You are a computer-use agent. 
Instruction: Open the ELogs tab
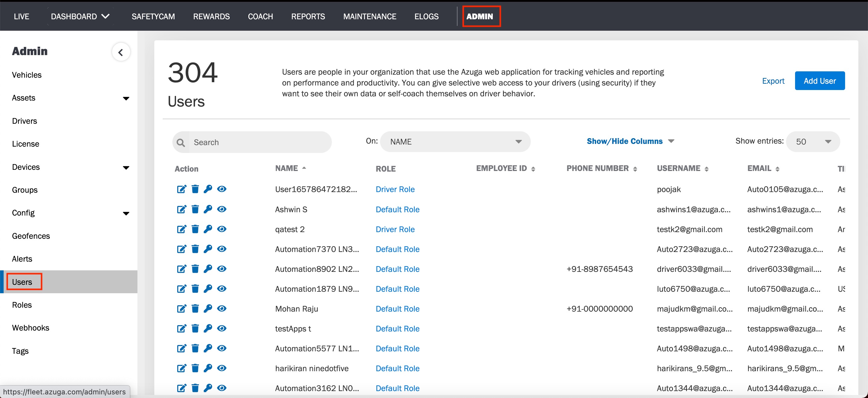click(x=426, y=16)
